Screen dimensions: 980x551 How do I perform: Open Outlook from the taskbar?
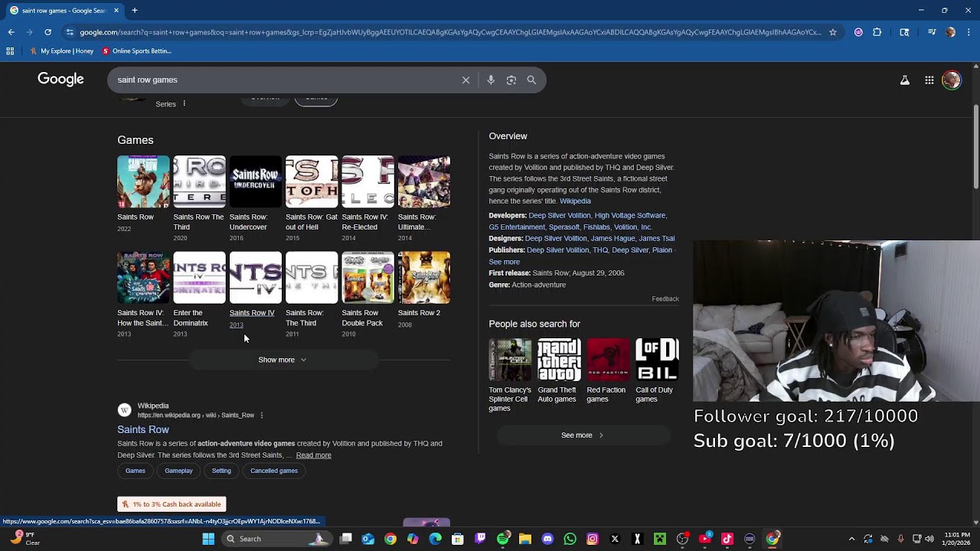368,539
